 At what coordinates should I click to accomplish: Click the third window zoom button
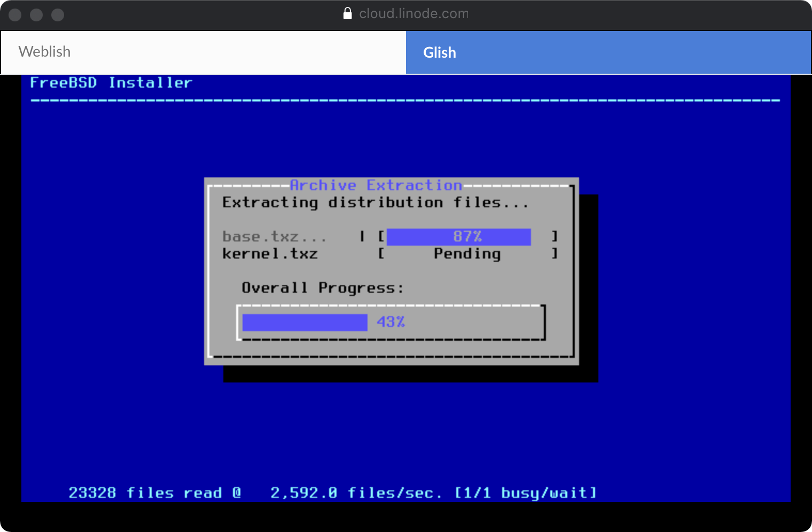click(x=58, y=15)
